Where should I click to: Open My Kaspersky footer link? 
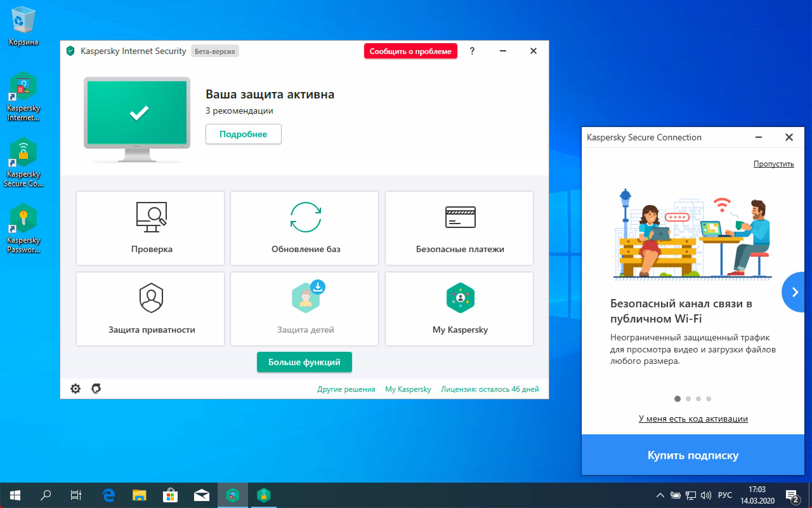[x=408, y=389]
